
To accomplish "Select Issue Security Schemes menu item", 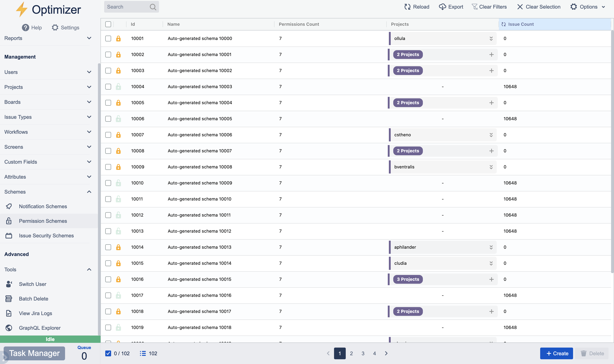I will 46,236.
